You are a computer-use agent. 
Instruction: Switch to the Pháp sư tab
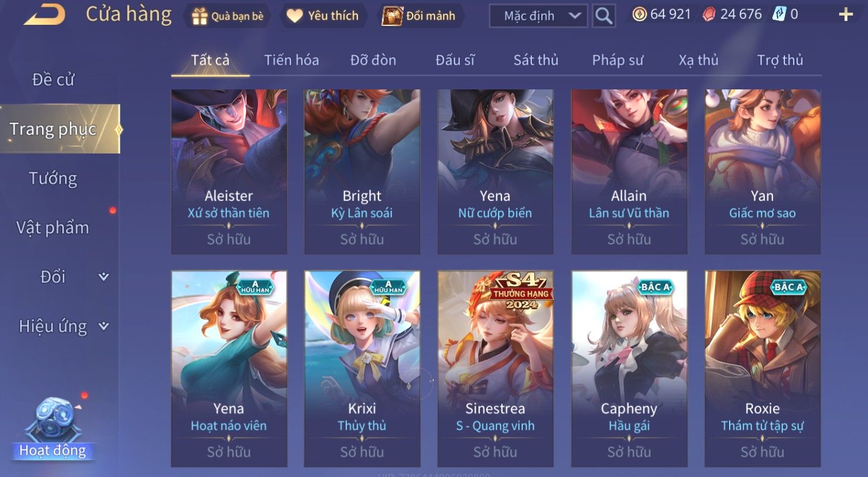coord(617,60)
